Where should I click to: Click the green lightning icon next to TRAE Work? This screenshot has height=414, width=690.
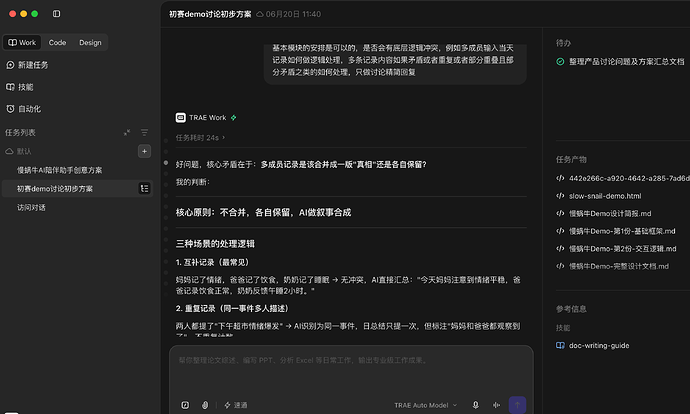pos(234,117)
